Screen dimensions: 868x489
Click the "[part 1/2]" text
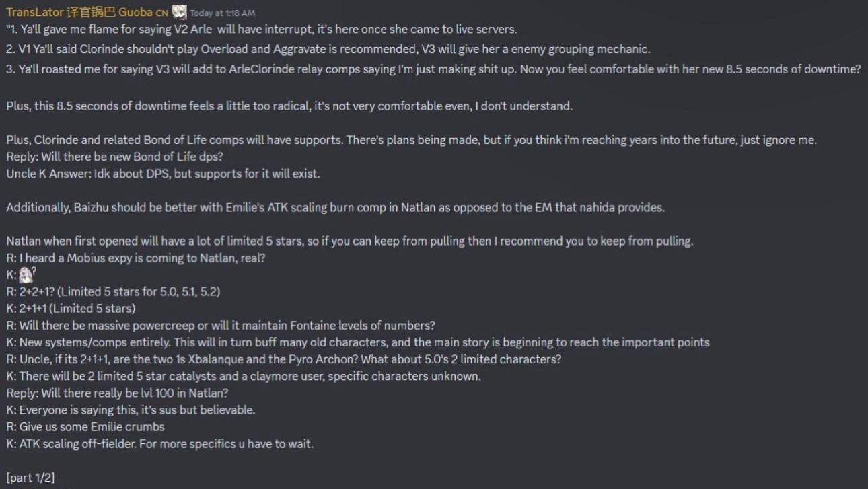coord(30,477)
